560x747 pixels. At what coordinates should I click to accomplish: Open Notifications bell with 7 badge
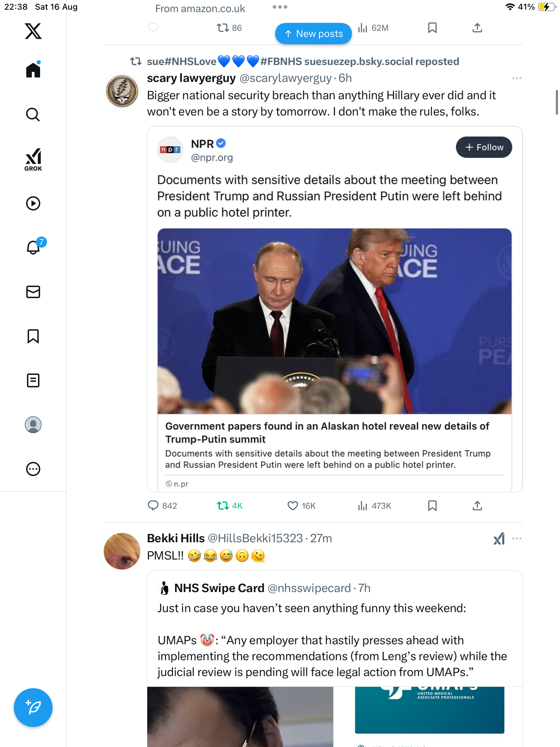click(34, 247)
